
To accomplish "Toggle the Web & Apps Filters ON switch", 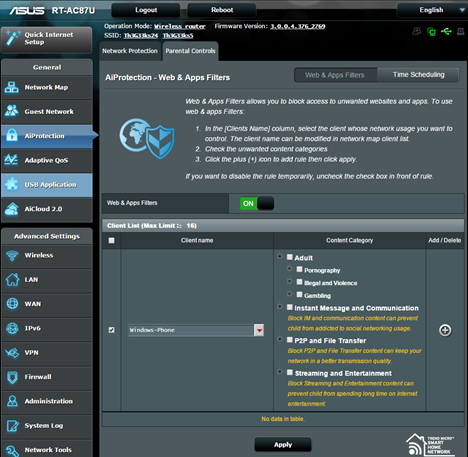I will pyautogui.click(x=257, y=203).
